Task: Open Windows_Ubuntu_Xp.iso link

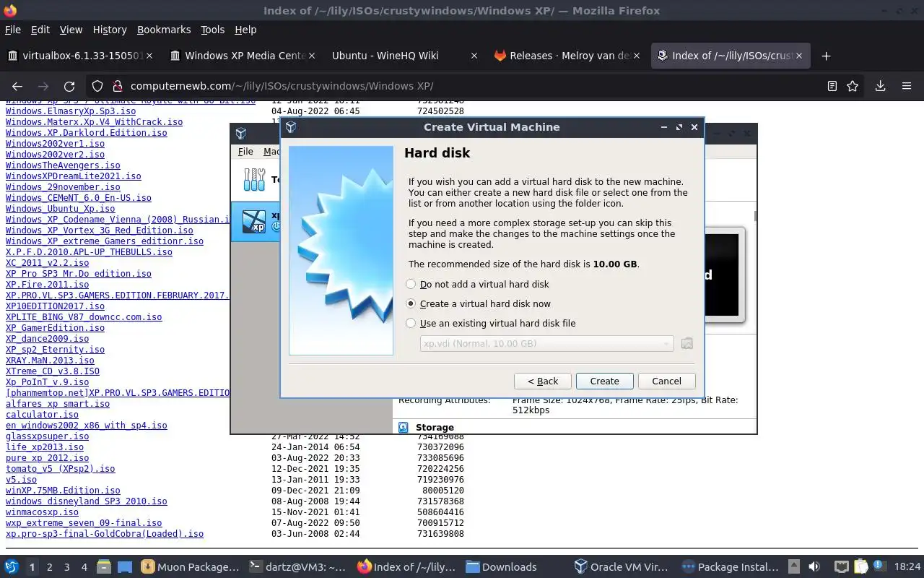Action: (x=60, y=209)
